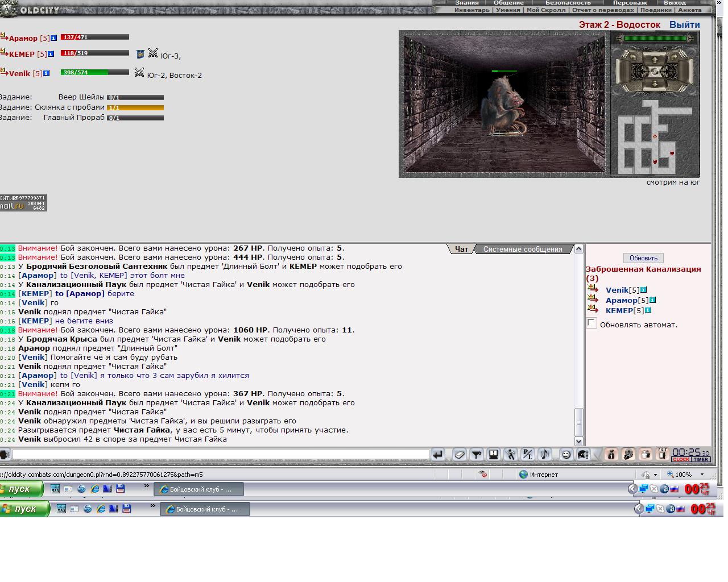Switch to TIMER mode
This screenshot has height=582, width=728.
click(x=701, y=459)
